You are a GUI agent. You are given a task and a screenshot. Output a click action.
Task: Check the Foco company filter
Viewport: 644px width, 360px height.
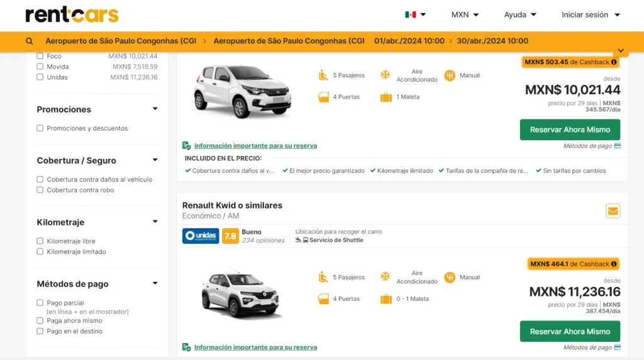point(40,56)
